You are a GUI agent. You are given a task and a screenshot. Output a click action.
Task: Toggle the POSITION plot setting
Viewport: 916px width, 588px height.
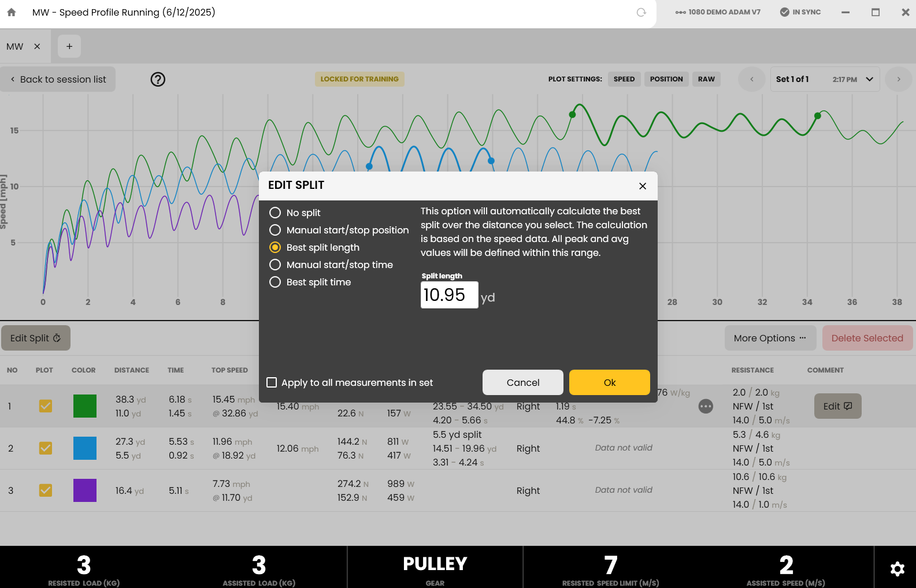666,79
